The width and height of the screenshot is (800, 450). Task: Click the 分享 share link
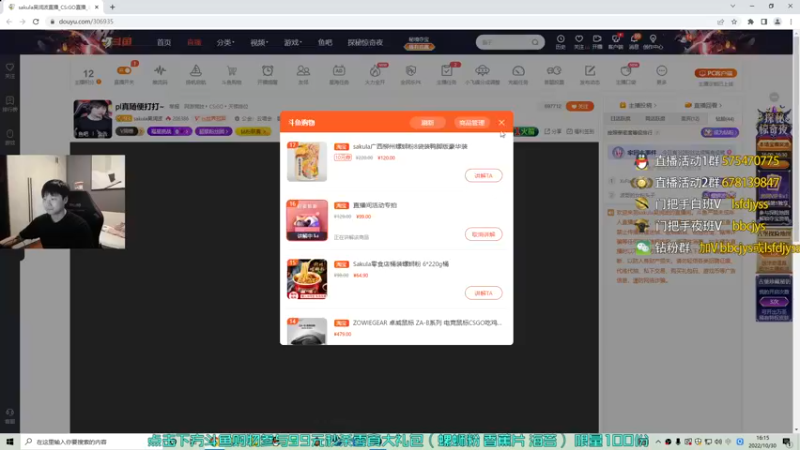click(554, 132)
